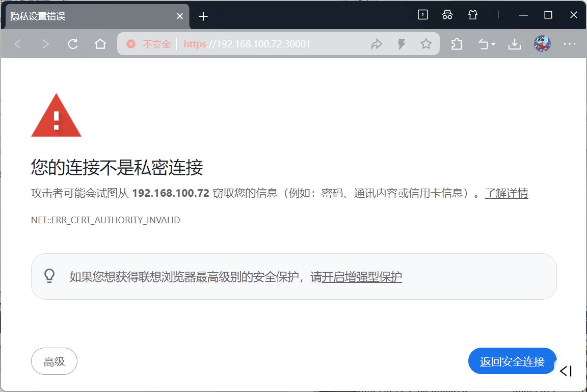587x392 pixels.
Task: Click the address bar URL 192.168.100.72:30001
Action: [x=247, y=44]
